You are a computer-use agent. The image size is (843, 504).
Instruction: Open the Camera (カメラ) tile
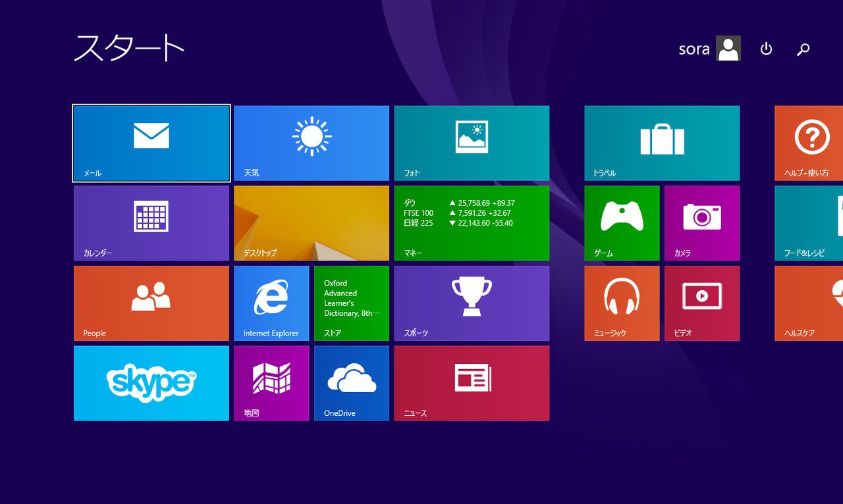click(702, 223)
